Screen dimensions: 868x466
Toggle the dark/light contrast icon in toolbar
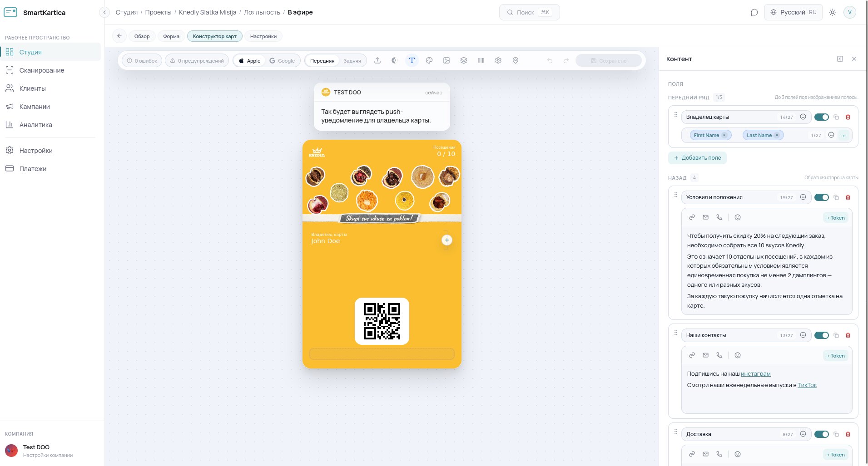tap(394, 60)
